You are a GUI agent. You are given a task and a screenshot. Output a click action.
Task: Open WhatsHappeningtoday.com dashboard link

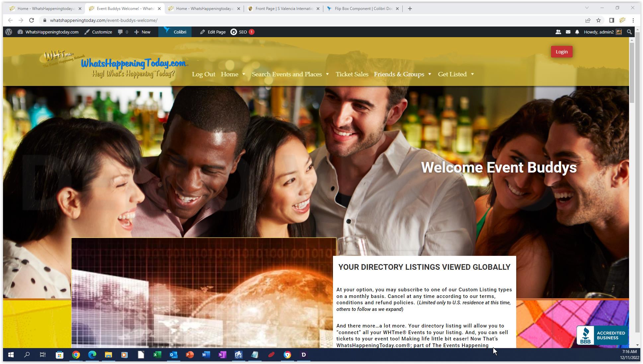pyautogui.click(x=48, y=32)
